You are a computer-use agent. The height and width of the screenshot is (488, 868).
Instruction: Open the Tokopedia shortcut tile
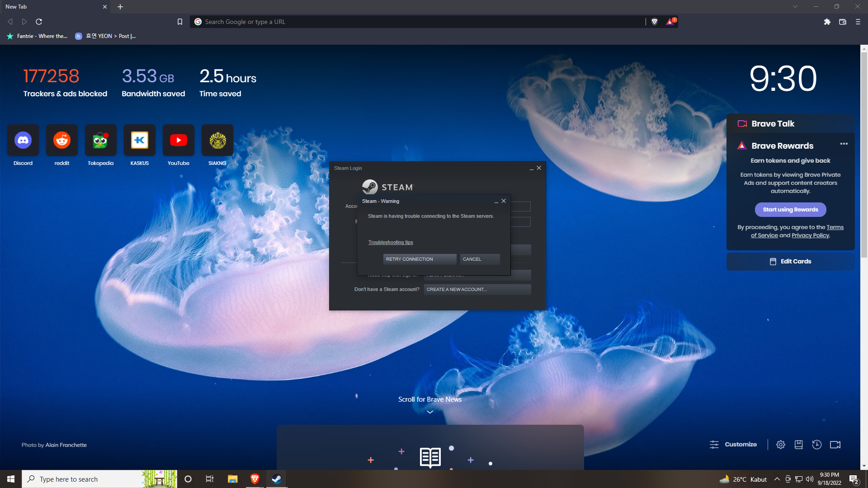101,141
